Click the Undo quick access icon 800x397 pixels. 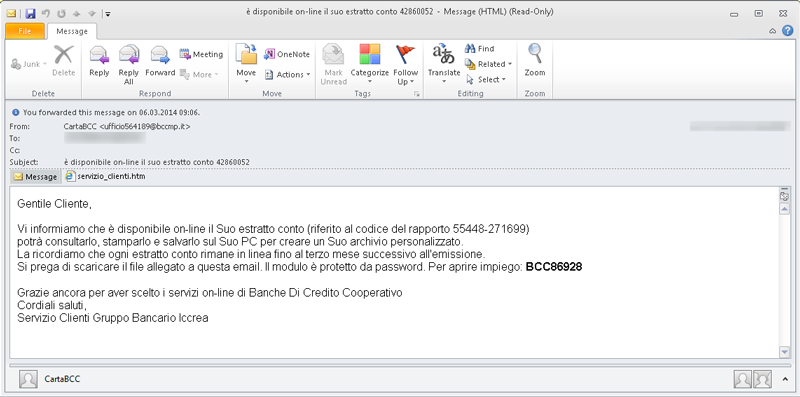click(46, 13)
